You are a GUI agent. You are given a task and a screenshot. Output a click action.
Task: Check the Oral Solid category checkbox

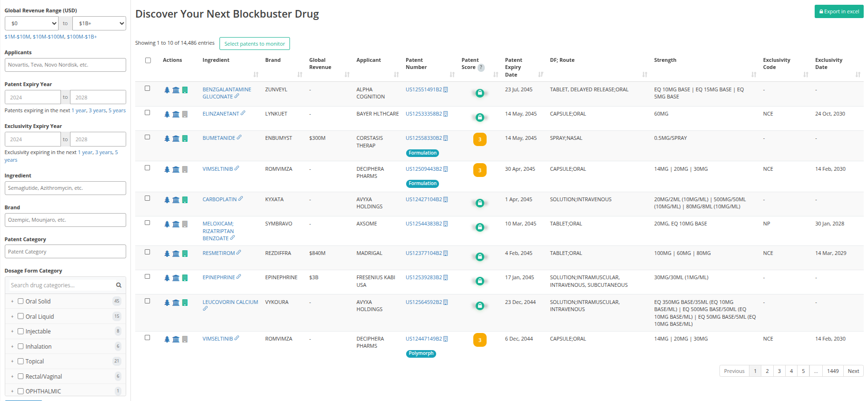[20, 301]
